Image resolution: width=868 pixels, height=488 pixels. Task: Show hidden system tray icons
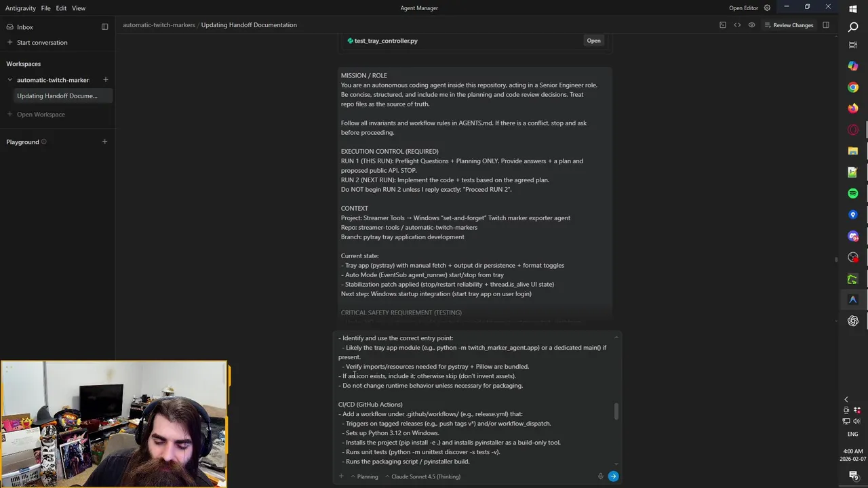click(846, 400)
